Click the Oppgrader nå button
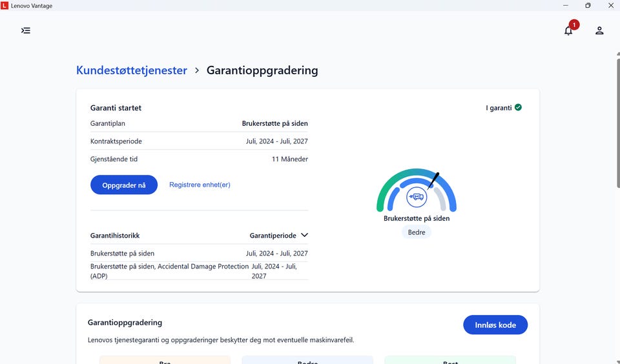Screen dimensions: 620x364 coord(124,185)
